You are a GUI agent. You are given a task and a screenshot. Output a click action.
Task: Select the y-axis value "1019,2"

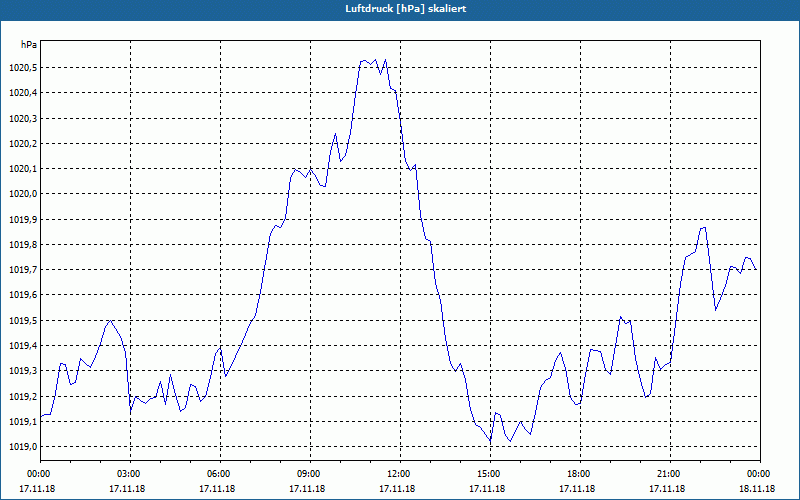click(x=23, y=396)
